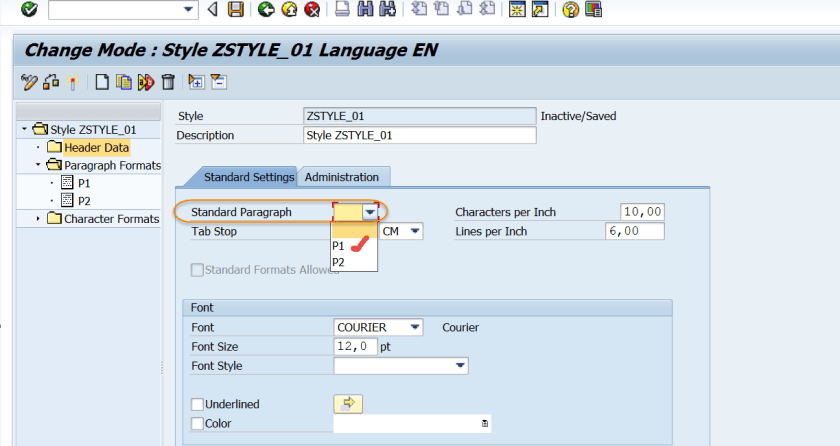
Task: Click the red Cancel icon
Action: [312, 10]
